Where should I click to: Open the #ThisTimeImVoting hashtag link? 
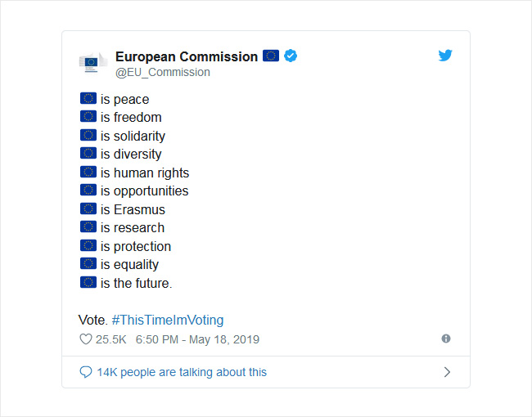tap(168, 320)
